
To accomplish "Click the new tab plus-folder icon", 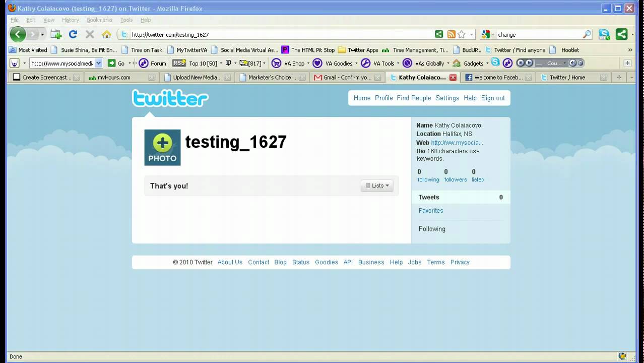I will point(56,34).
